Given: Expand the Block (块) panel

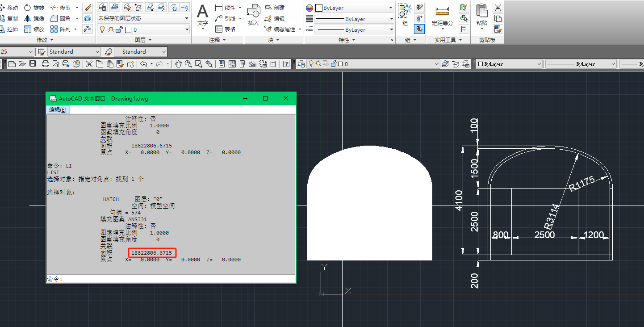Looking at the screenshot, I should pyautogui.click(x=274, y=40).
